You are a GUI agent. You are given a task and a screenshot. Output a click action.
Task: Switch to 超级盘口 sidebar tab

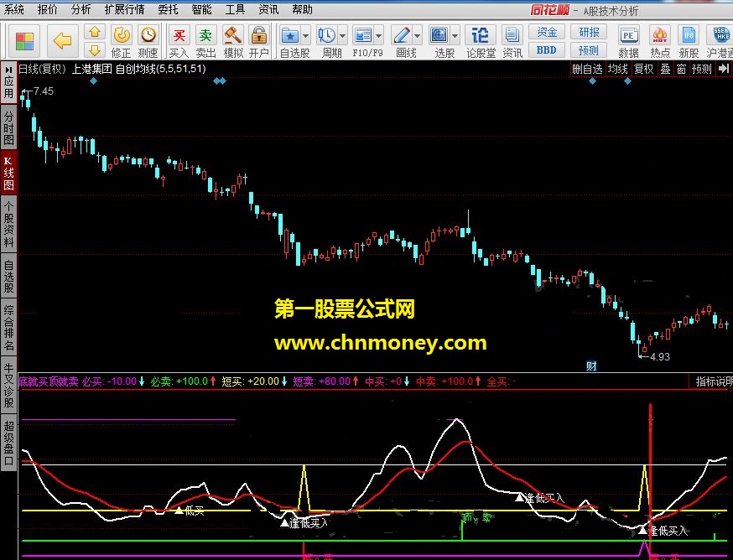click(x=8, y=443)
